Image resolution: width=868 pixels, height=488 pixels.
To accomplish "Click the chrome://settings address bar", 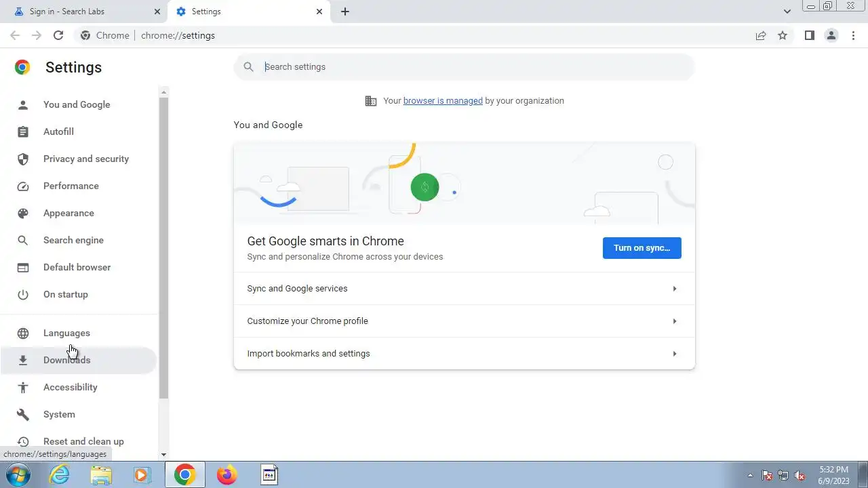I will click(x=414, y=35).
